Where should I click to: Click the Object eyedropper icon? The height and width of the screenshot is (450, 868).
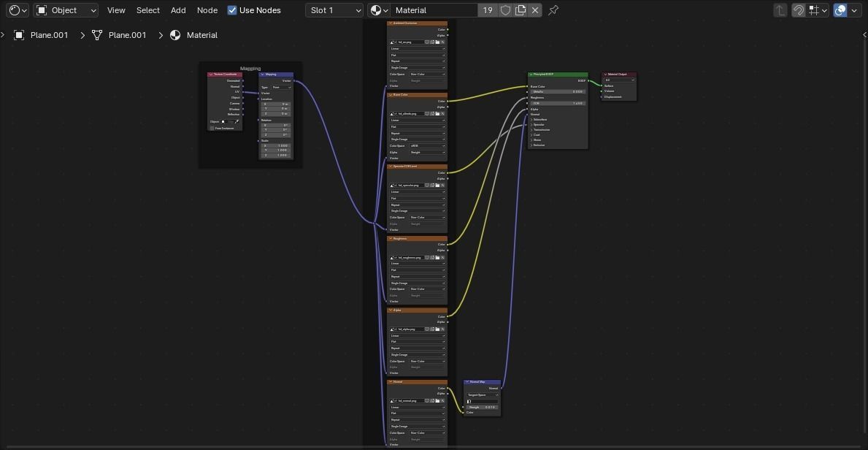pos(237,121)
